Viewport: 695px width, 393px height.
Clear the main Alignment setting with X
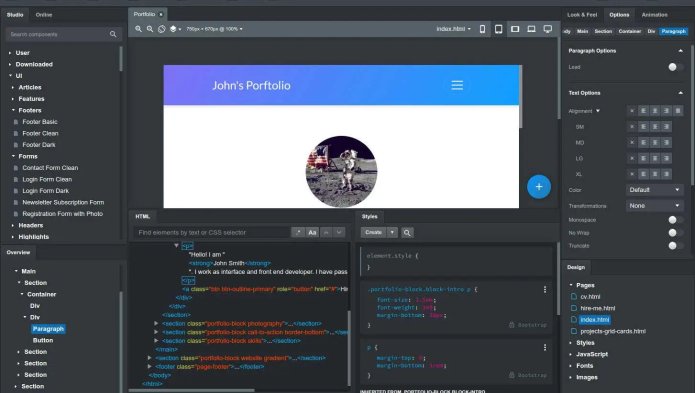pos(632,111)
